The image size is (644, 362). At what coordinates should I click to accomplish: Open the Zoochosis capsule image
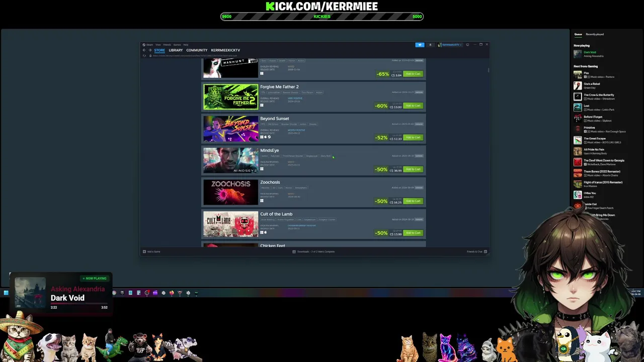(230, 192)
